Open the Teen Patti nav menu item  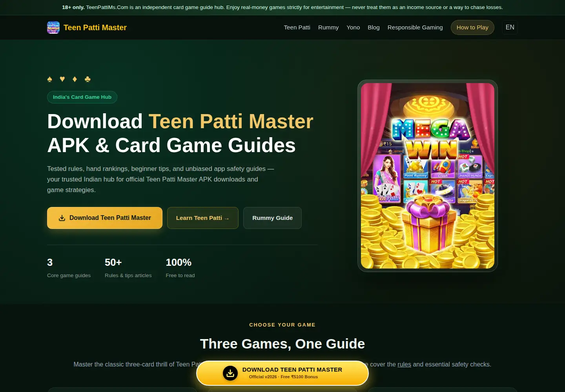pos(297,27)
